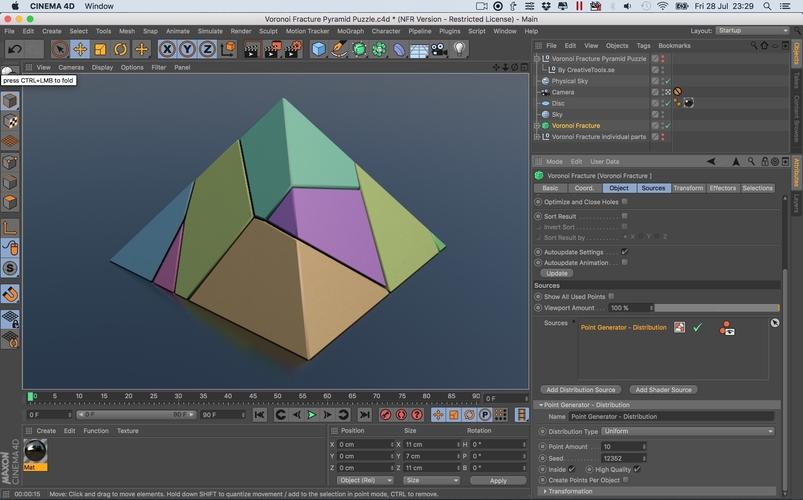Click the Mat material thumbnail
The width and height of the screenshot is (803, 500).
[x=35, y=451]
